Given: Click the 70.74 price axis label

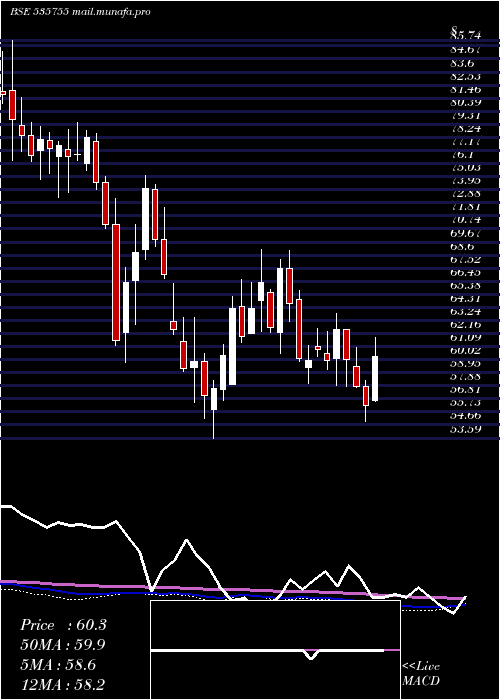Looking at the screenshot, I should pyautogui.click(x=466, y=220).
